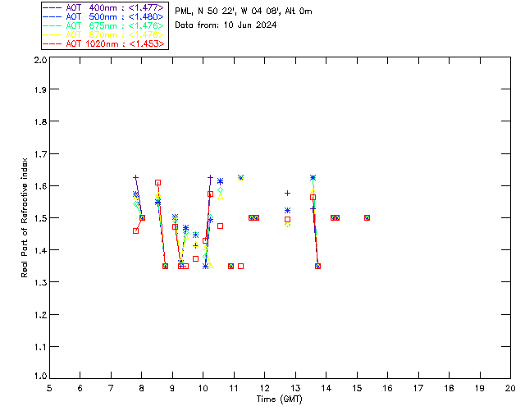
Task: Click the x-axis tick label 9
Action: [172, 388]
